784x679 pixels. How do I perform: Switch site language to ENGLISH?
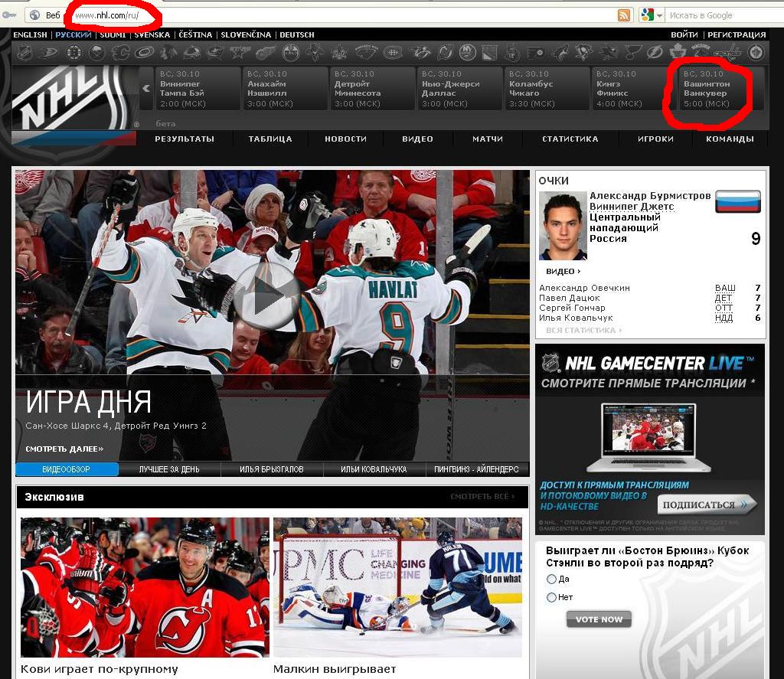coord(30,34)
